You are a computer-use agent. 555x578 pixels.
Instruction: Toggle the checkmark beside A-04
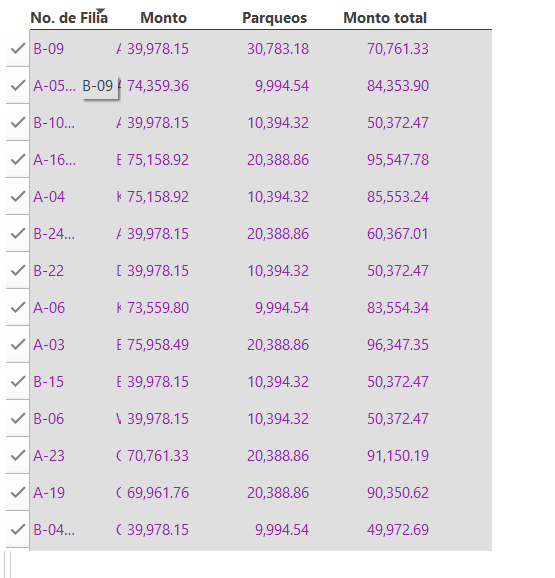pos(18,196)
